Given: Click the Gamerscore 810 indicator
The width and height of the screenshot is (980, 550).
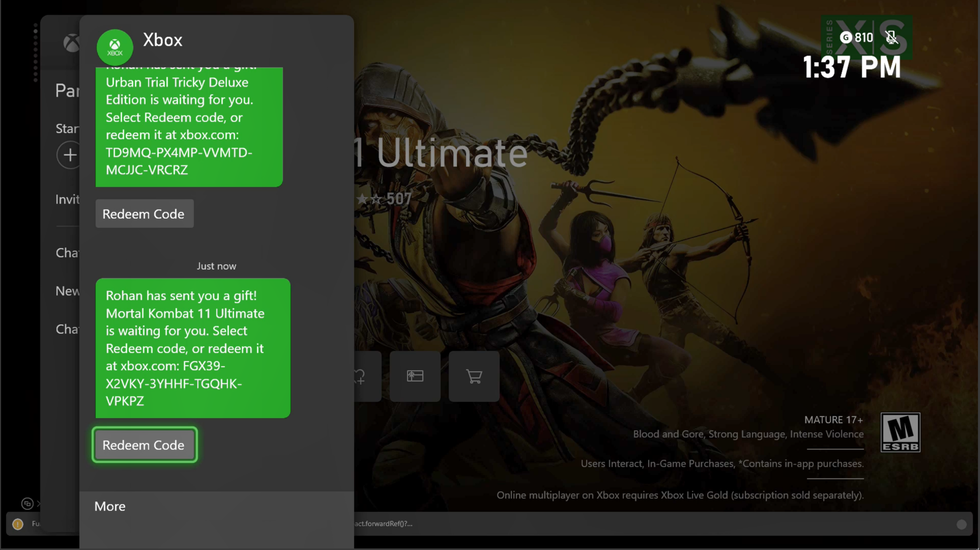Looking at the screenshot, I should point(856,37).
